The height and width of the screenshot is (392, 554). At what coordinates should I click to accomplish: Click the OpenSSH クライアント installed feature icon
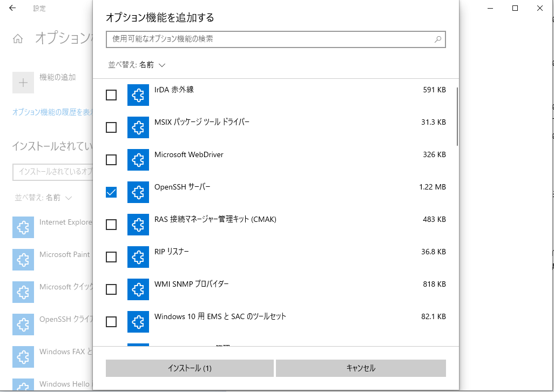coord(23,325)
